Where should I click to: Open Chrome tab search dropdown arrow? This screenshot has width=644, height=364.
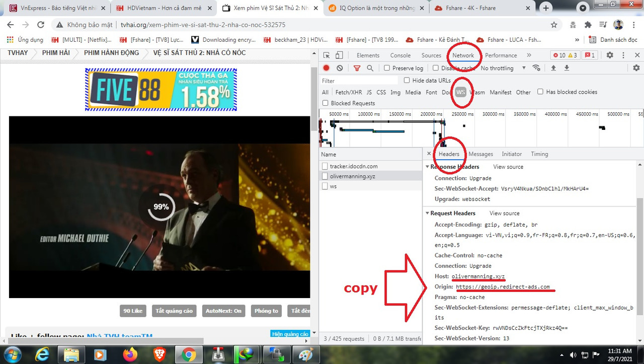583,8
